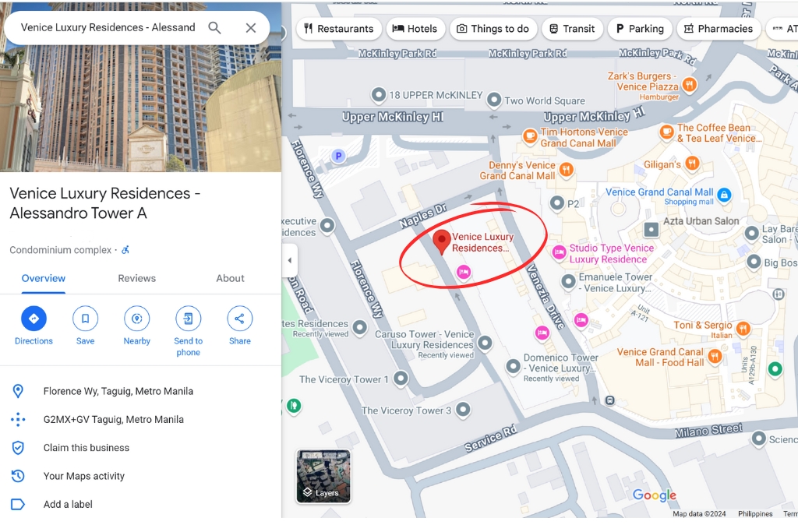798x532 pixels.
Task: Send this place to phone
Action: 189,331
